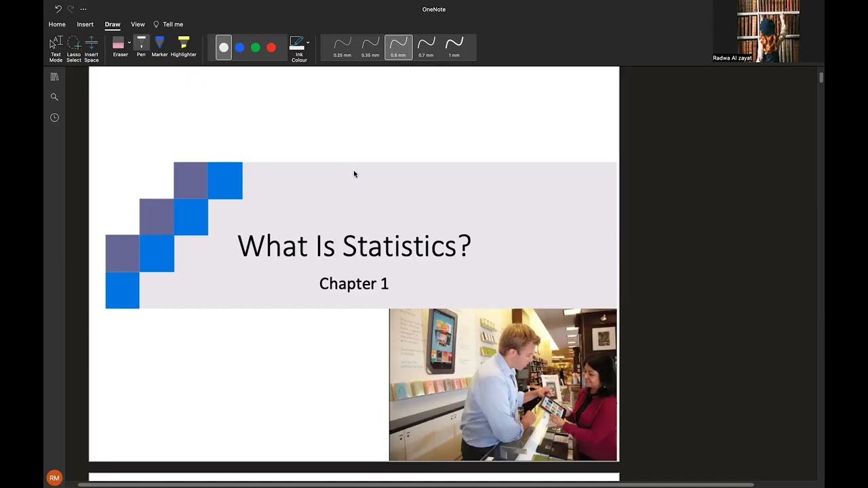Click the horizontal scrollbar at bottom

[416, 485]
